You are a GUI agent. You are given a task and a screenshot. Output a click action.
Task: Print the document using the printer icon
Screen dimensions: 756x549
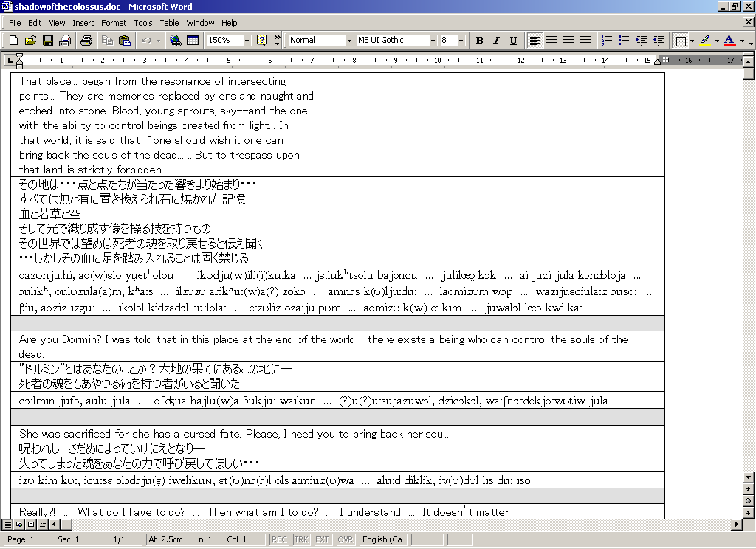[x=86, y=41]
